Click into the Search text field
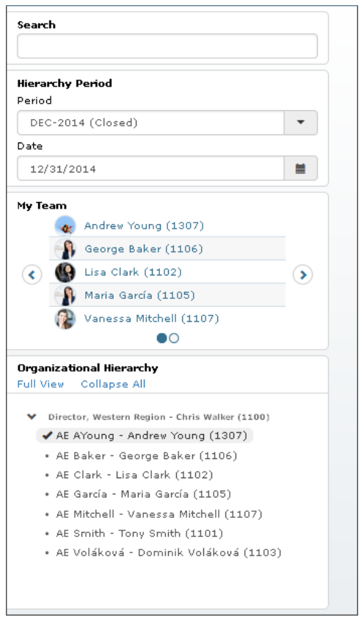Viewport: 364px width, 620px height. 167,46
